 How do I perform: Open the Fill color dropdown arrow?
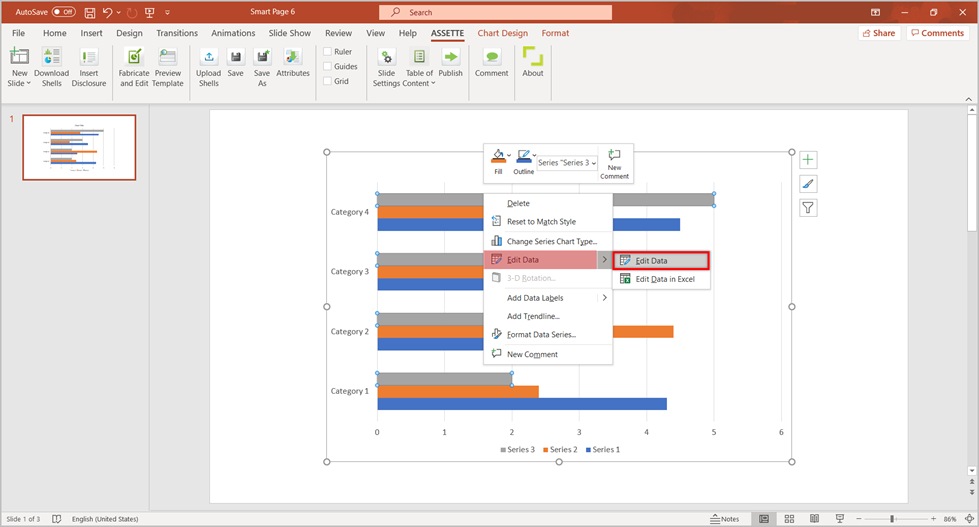tap(509, 155)
